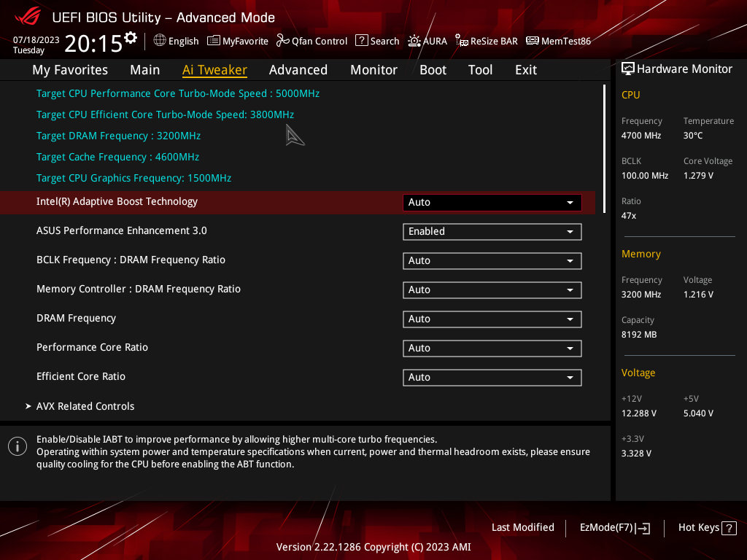This screenshot has width=747, height=560.
Task: Click EzMode(F7) text button
Action: coord(606,528)
